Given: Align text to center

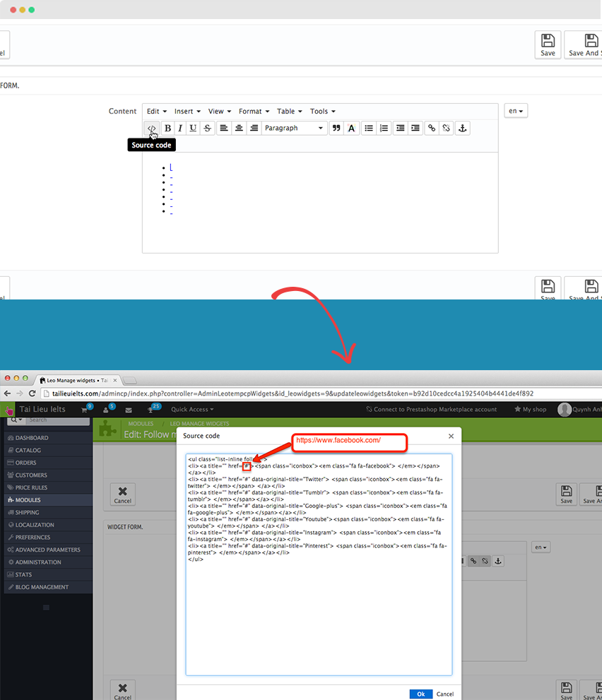Looking at the screenshot, I should click(x=239, y=129).
